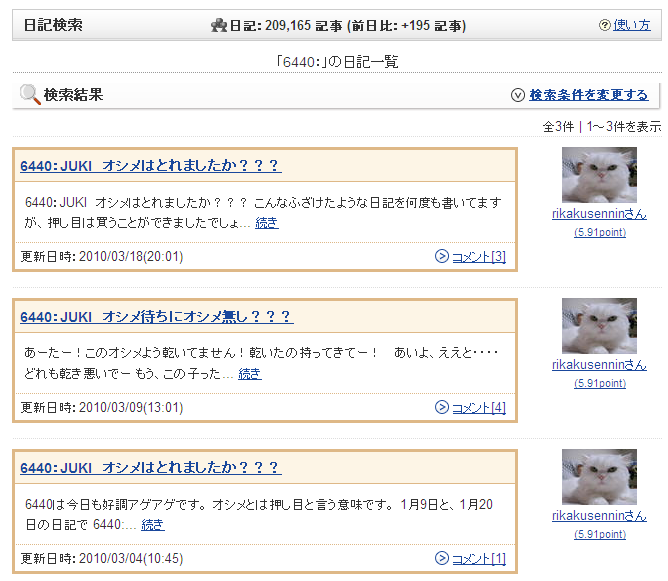The width and height of the screenshot is (668, 581).
Task: Click 日記検索 header title
Action: click(x=53, y=25)
